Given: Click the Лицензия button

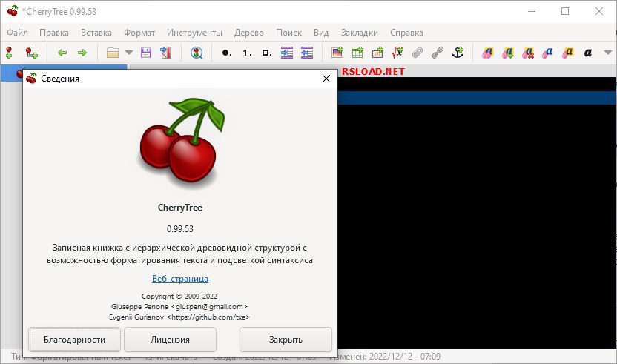Looking at the screenshot, I should 170,340.
